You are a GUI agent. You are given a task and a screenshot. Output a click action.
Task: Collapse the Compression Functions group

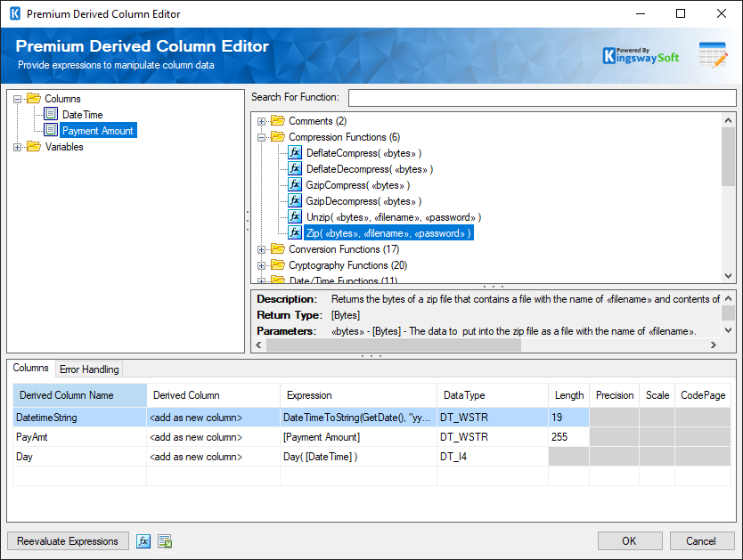261,138
